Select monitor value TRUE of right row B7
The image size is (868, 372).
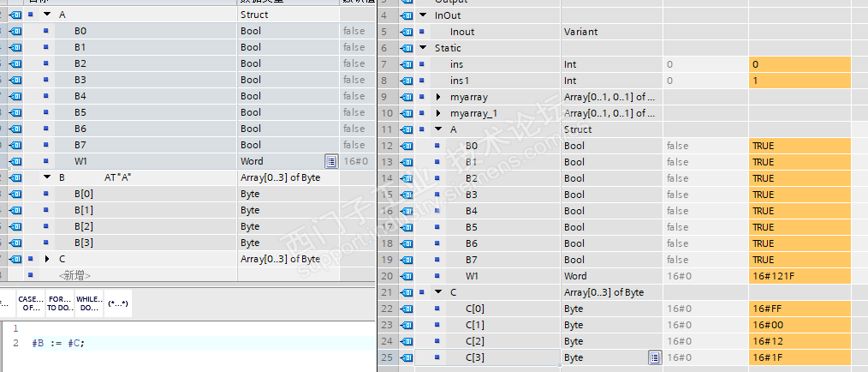[x=800, y=260]
